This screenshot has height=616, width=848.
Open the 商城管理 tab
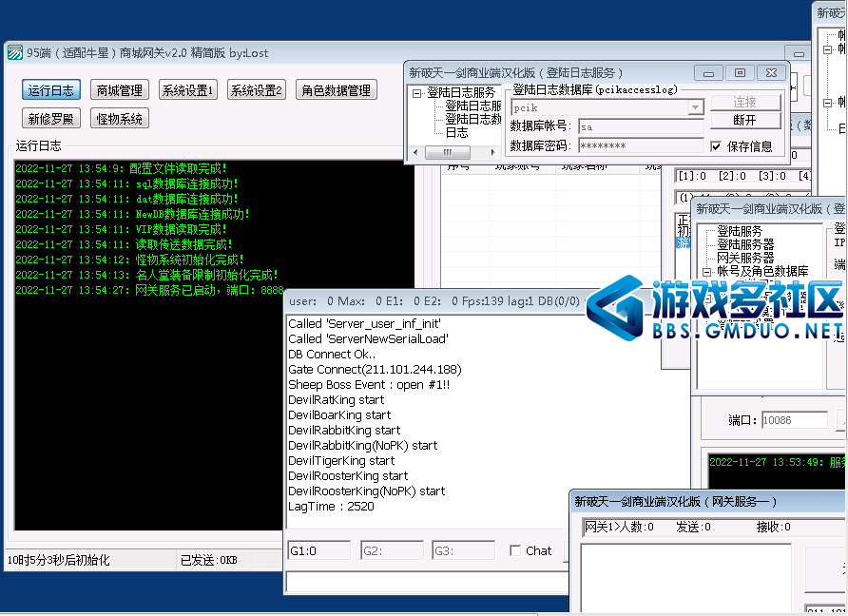pyautogui.click(x=119, y=89)
